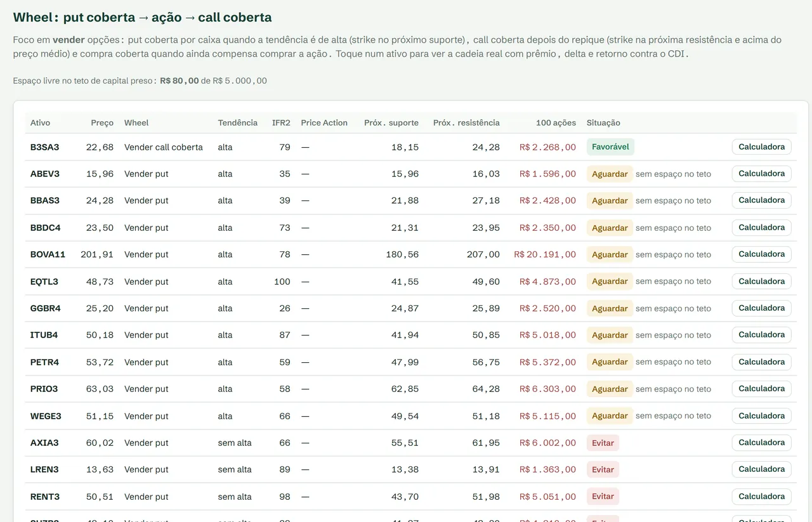The image size is (812, 522).
Task: Tap the BBAS3 ticker
Action: 45,200
